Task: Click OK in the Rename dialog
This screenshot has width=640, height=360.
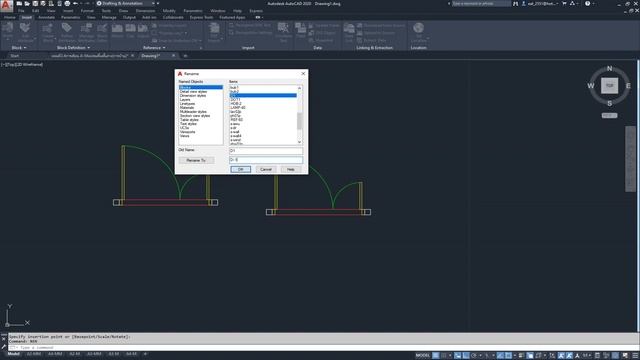Action: pyautogui.click(x=240, y=169)
